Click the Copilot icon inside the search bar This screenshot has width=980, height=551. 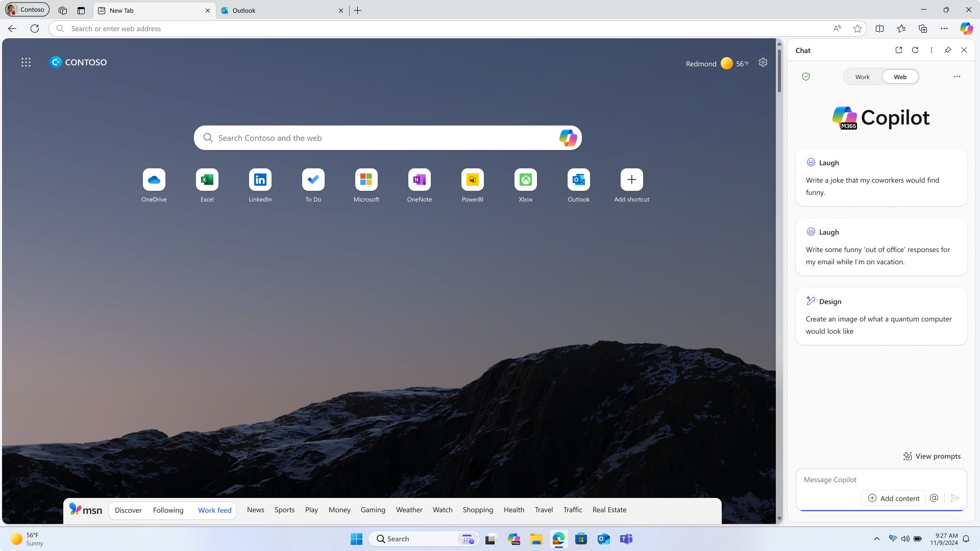point(568,138)
